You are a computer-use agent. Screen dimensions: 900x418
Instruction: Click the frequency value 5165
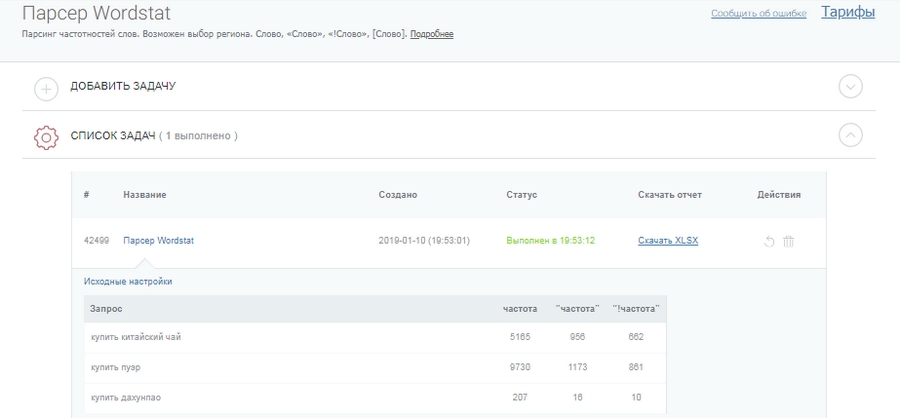(520, 337)
